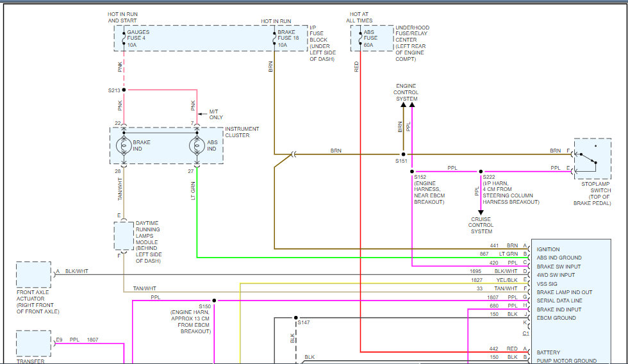Select the ABS IND GROUND pin label
The height and width of the screenshot is (364, 628).
(x=561, y=258)
